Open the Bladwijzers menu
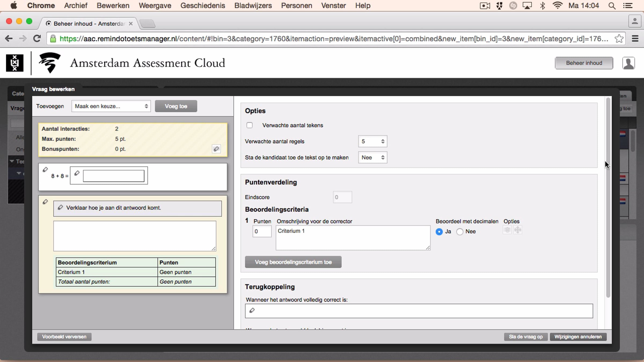The image size is (644, 362). point(253,6)
